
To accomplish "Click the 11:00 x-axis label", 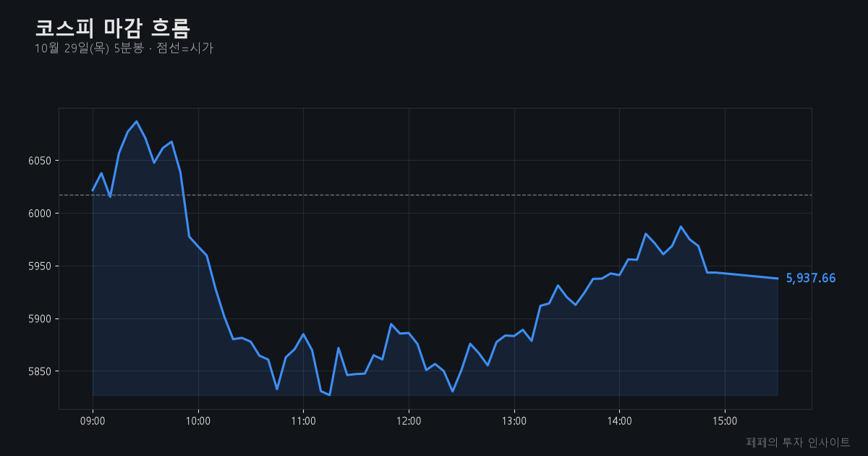I will pos(303,421).
